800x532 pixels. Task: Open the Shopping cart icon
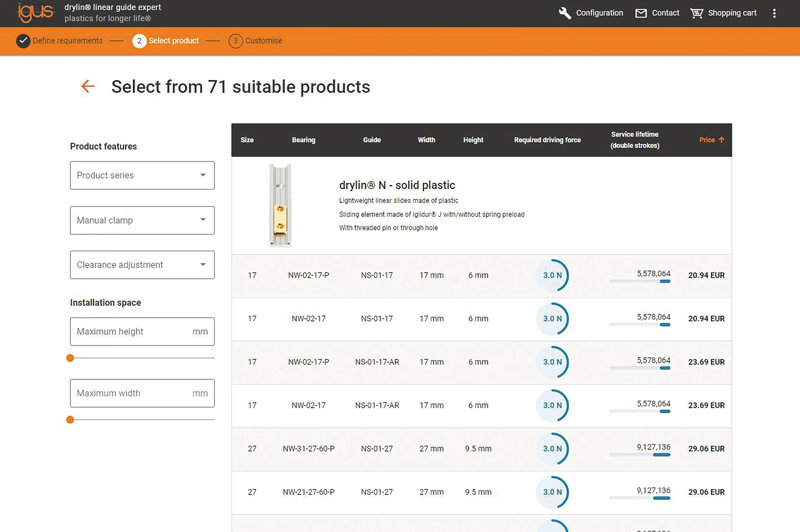click(696, 13)
